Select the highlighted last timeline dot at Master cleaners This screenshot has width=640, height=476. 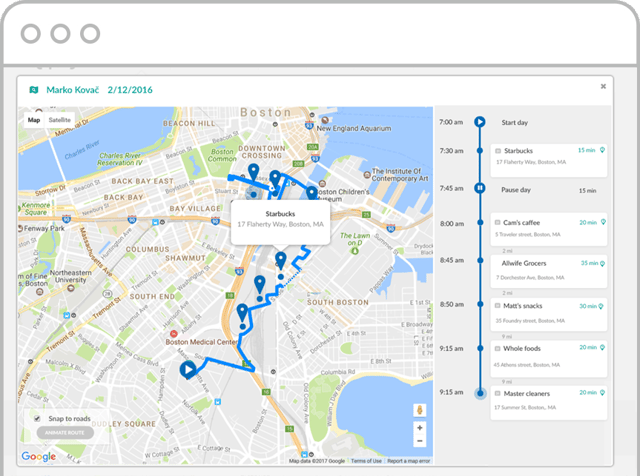coord(480,394)
